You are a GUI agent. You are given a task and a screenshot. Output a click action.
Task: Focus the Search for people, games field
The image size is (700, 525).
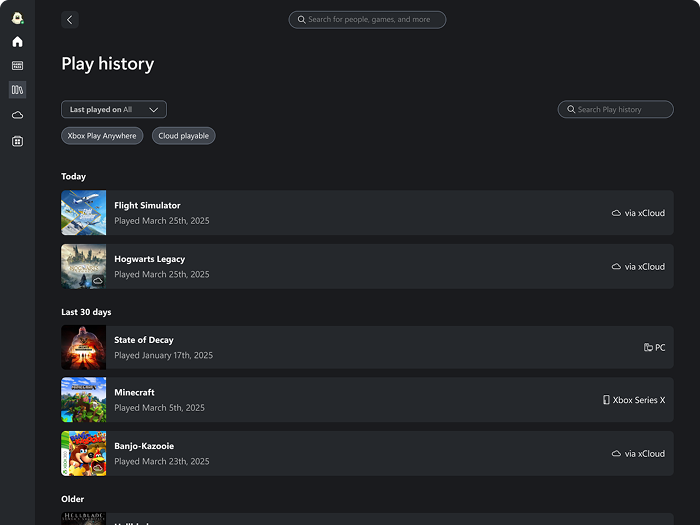pyautogui.click(x=367, y=20)
